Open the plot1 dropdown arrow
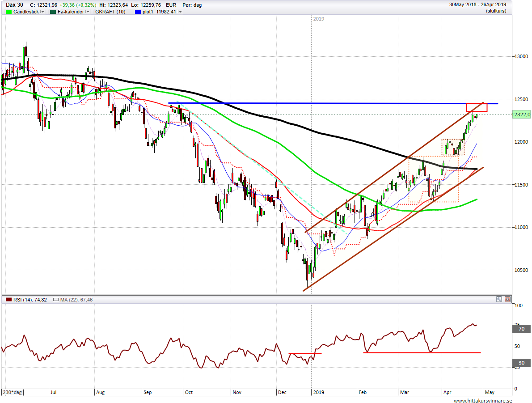 pos(180,12)
